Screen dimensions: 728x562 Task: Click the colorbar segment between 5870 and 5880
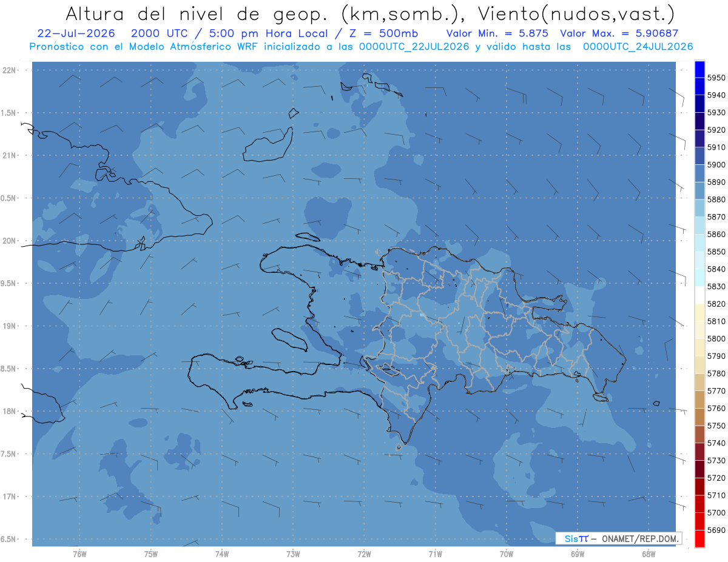[699, 208]
